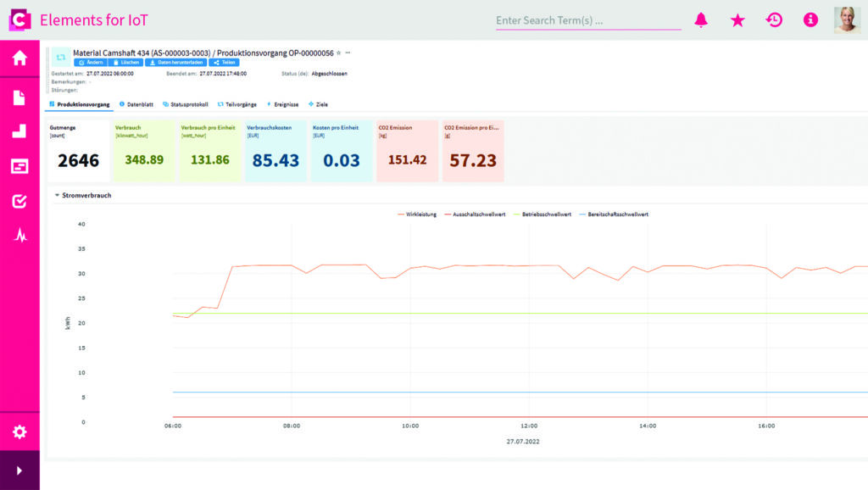This screenshot has height=490, width=868.
Task: Open notifications bell icon
Action: point(701,20)
